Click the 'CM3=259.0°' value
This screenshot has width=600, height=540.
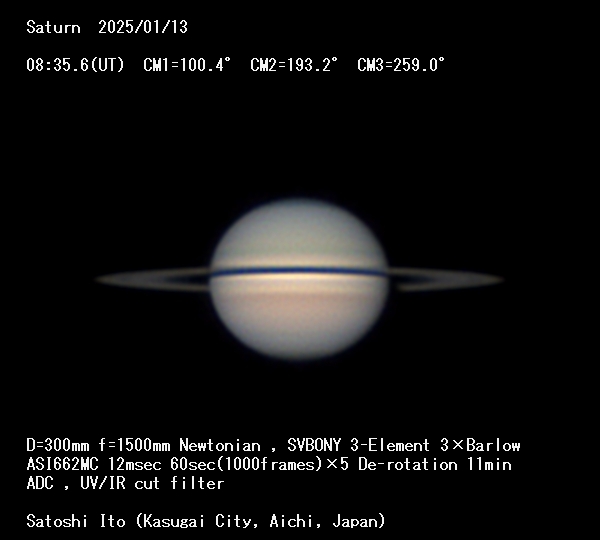click(x=401, y=65)
